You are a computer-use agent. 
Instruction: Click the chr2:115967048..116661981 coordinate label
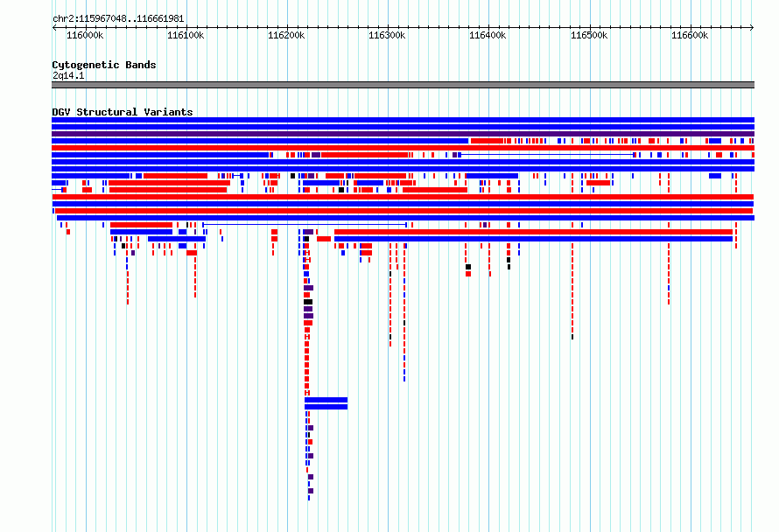pos(118,18)
